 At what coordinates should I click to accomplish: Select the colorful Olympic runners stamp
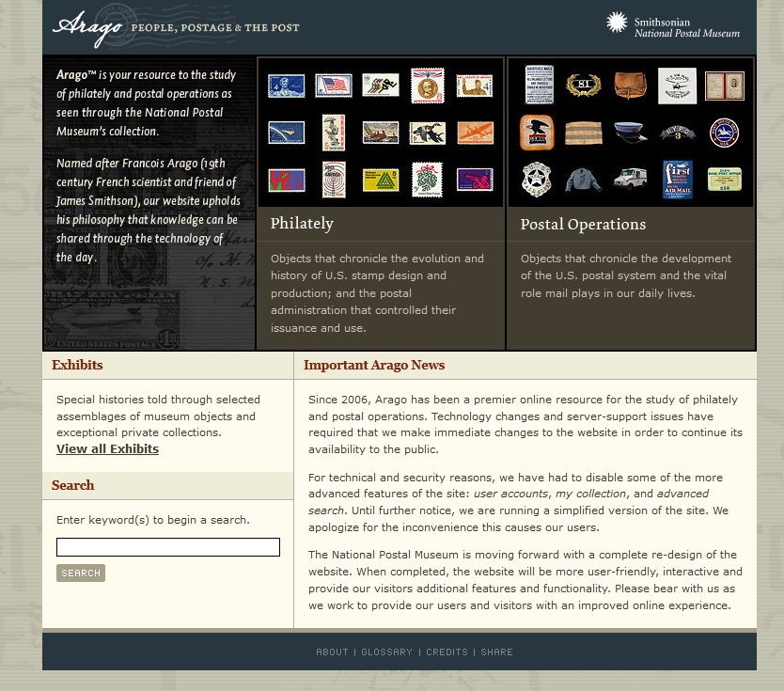click(381, 85)
